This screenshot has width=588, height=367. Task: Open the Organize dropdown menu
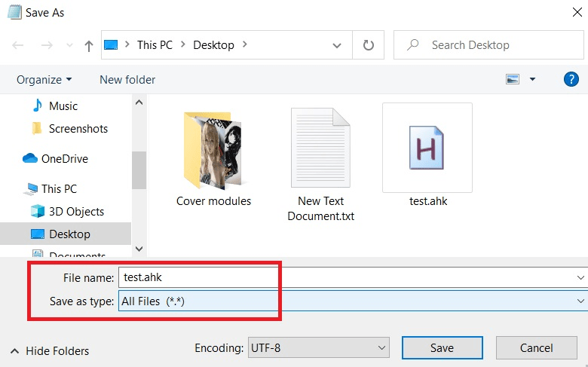(44, 79)
